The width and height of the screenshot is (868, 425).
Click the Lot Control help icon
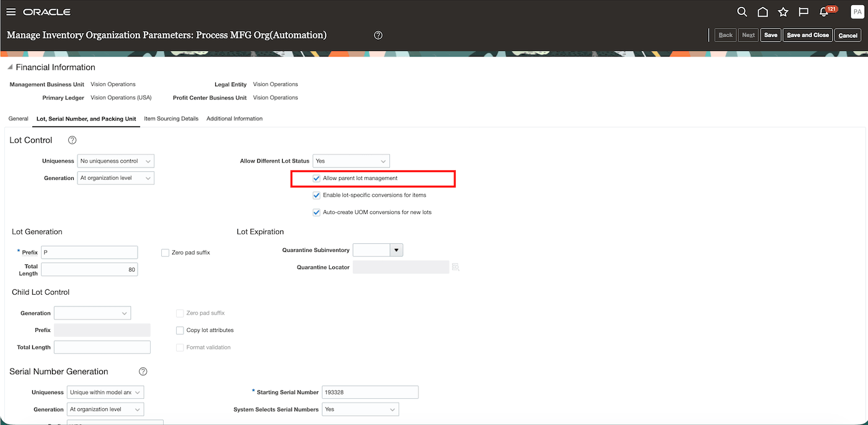coord(72,140)
